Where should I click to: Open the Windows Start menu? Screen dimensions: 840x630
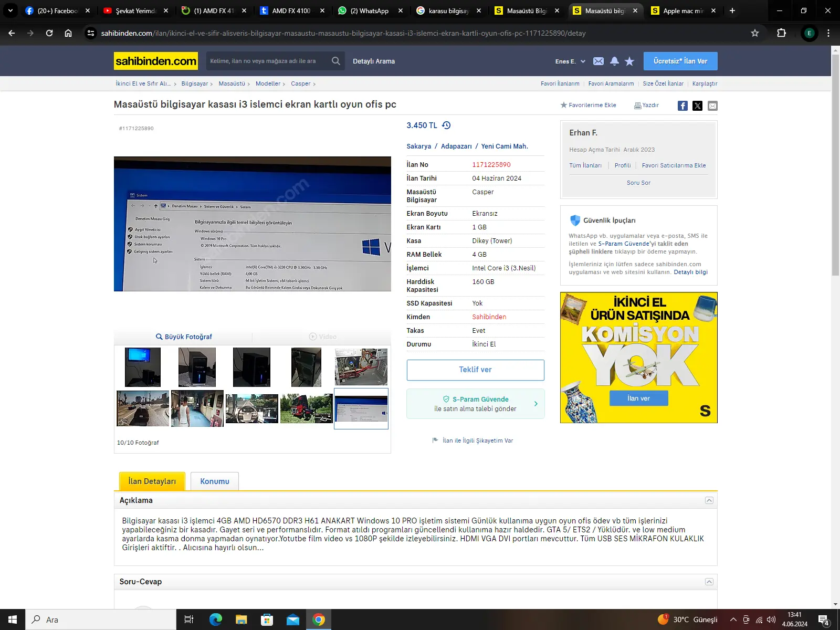(13, 619)
